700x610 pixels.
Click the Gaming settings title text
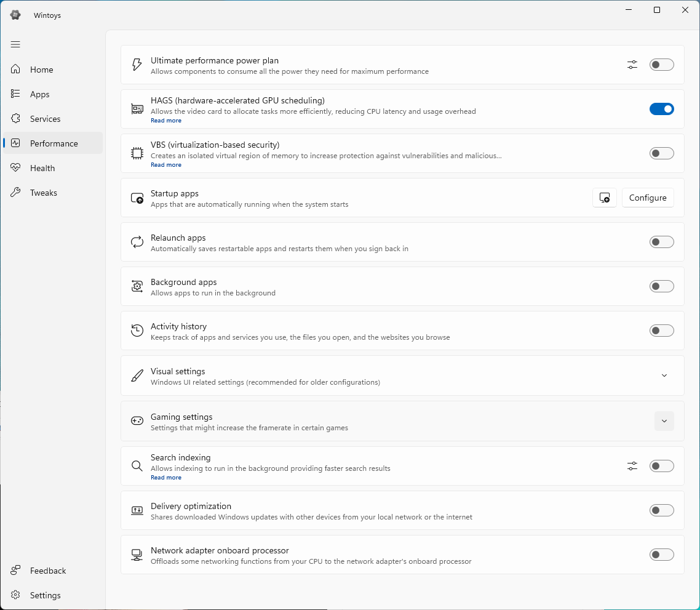(x=181, y=417)
